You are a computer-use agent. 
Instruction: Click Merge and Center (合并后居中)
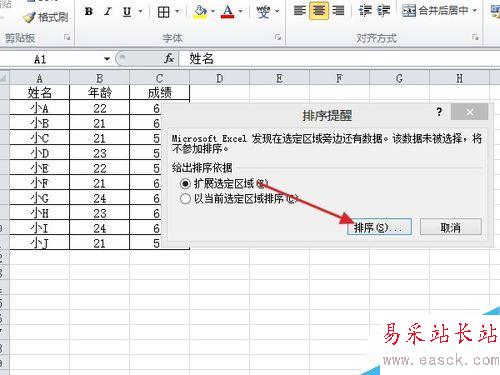tap(435, 11)
